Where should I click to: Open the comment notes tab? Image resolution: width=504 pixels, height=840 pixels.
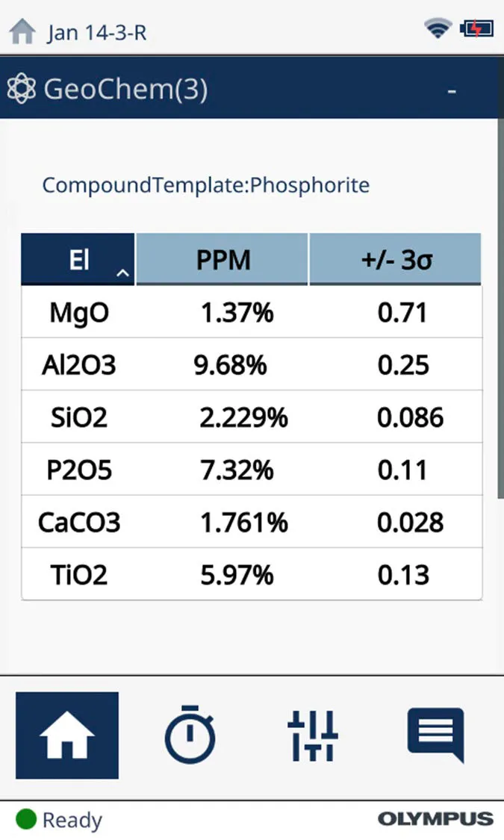pos(436,735)
